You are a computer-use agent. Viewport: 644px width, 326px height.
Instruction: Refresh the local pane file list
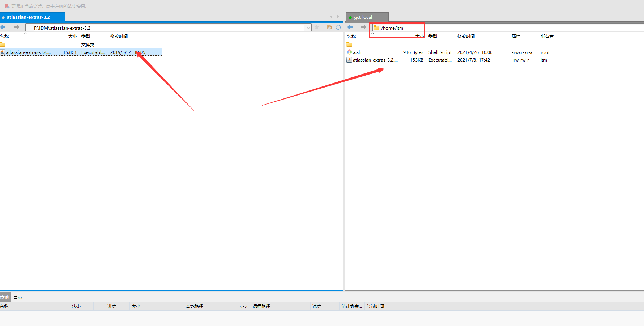tap(338, 27)
